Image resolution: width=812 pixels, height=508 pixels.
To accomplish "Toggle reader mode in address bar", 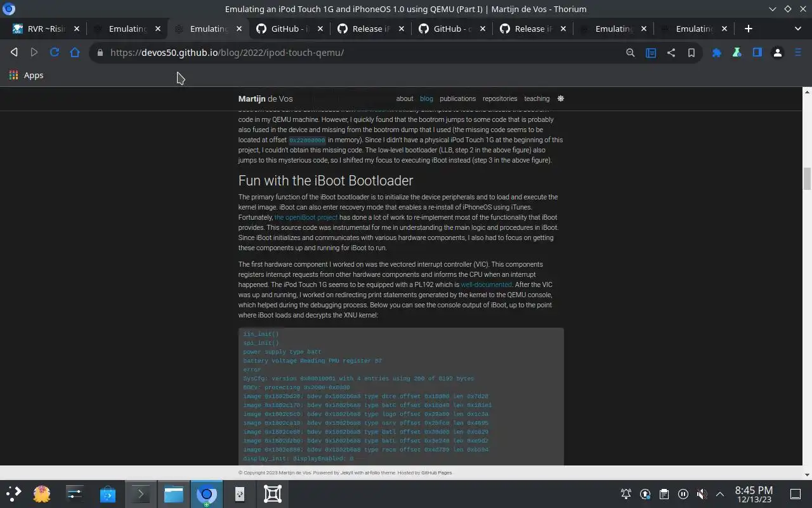I will coord(651,53).
